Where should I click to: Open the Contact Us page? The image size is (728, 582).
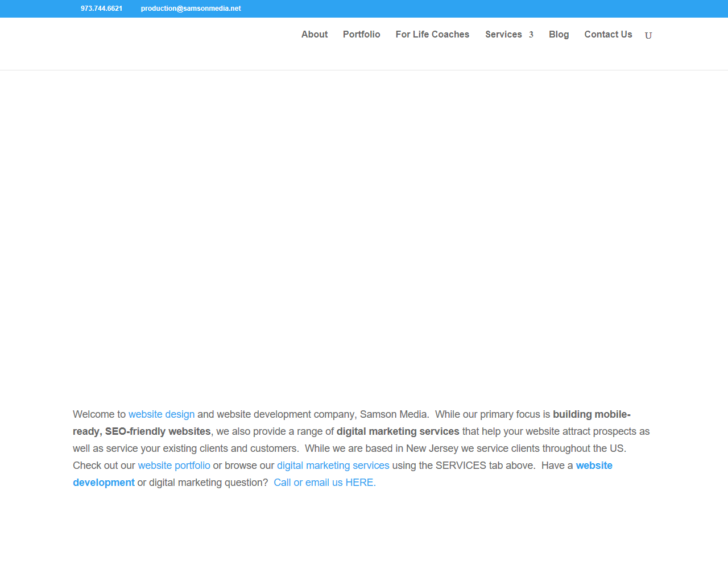tap(608, 35)
